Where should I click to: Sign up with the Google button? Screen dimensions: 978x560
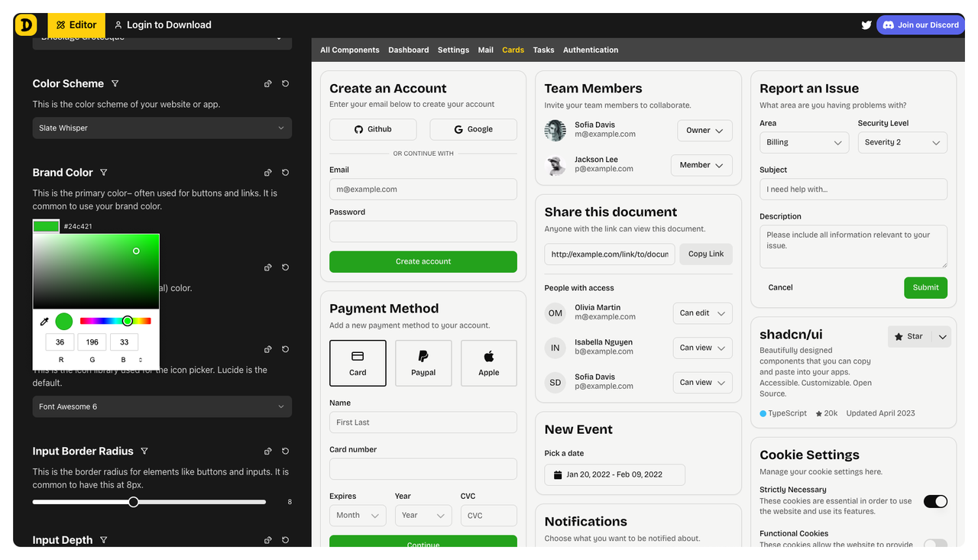coord(474,129)
